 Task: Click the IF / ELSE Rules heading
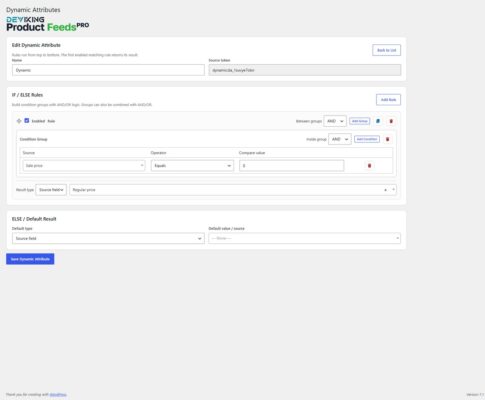[x=27, y=95]
